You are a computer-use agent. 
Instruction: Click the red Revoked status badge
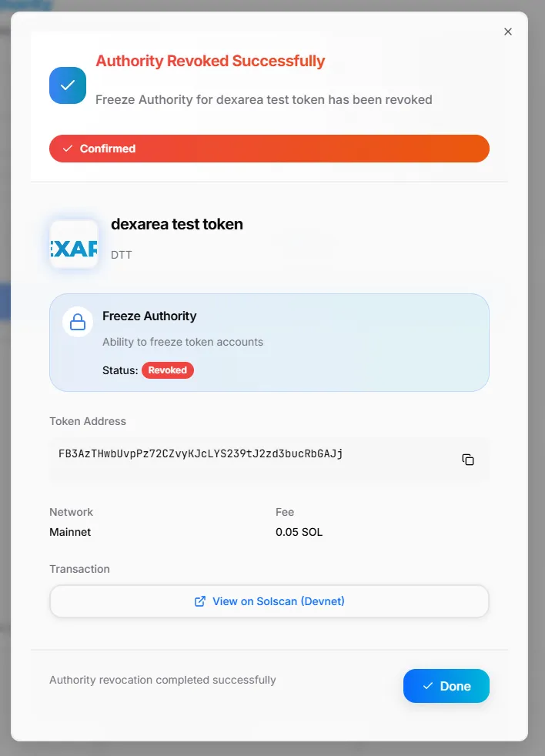click(x=168, y=370)
